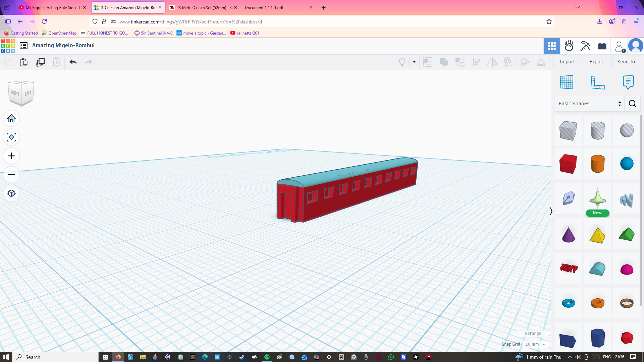The width and height of the screenshot is (644, 362).
Task: Open the Snap Grid size dropdown
Action: point(535,344)
